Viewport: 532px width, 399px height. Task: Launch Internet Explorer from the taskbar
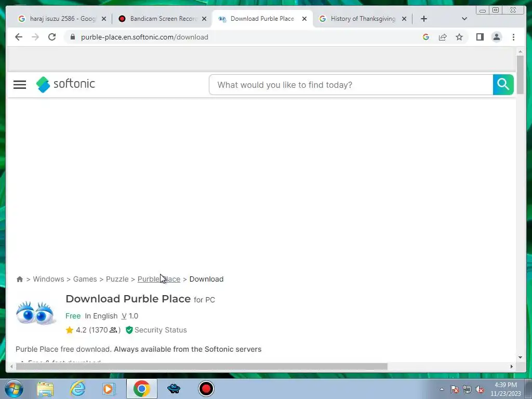click(x=78, y=389)
